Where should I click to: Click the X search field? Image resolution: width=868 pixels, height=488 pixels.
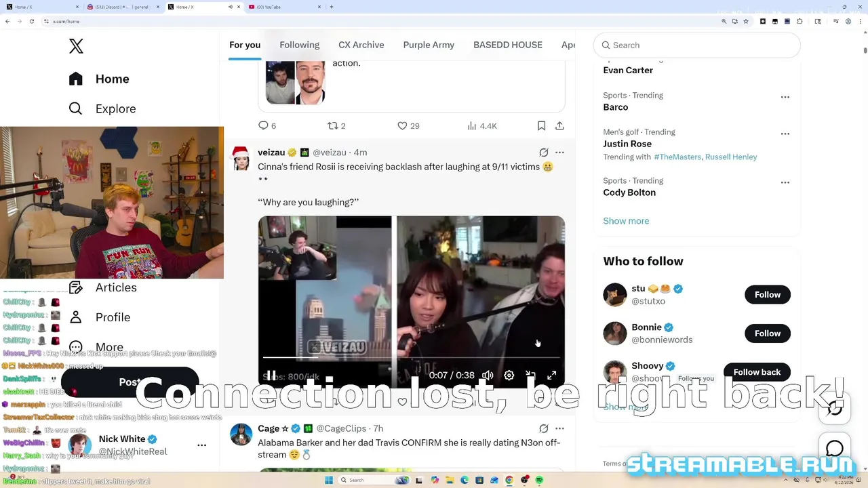pyautogui.click(x=697, y=45)
